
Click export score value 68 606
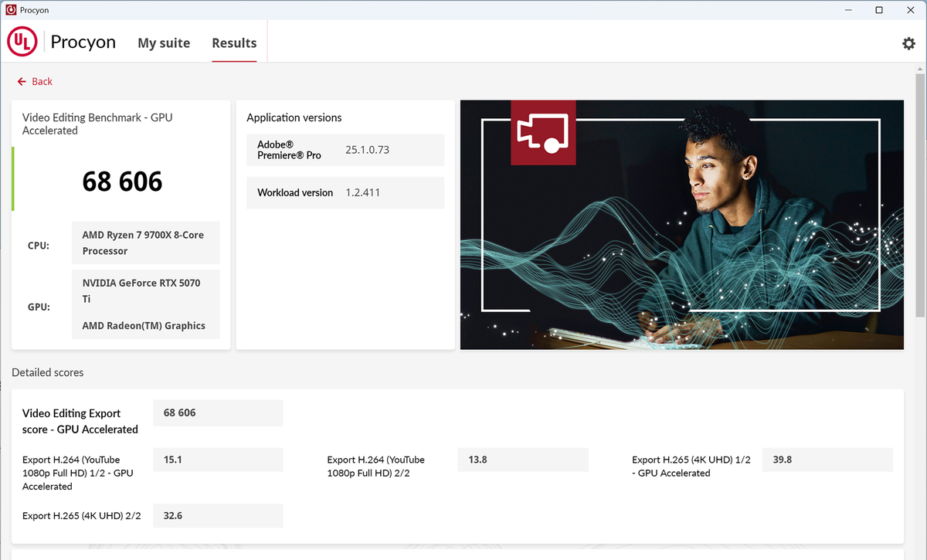(x=218, y=413)
